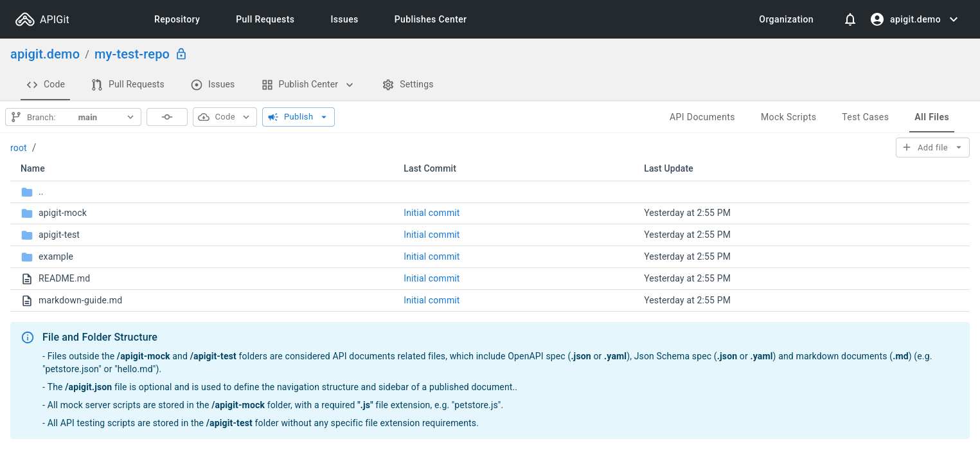Image resolution: width=980 pixels, height=475 pixels.
Task: Expand the apigit.demo account menu chevron
Action: click(954, 19)
